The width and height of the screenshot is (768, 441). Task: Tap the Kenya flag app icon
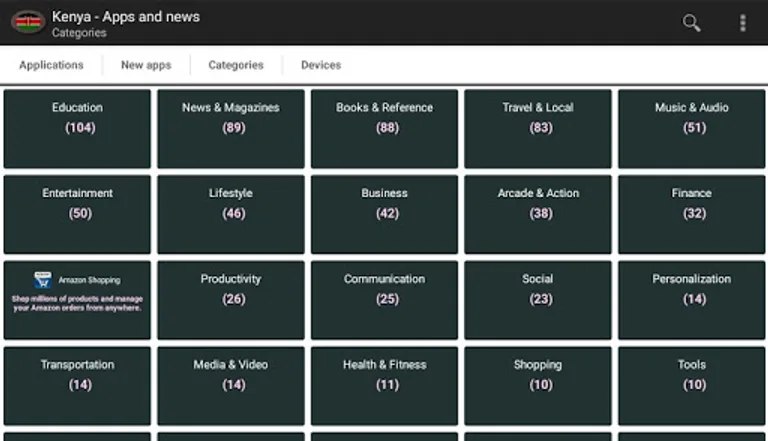click(x=28, y=22)
